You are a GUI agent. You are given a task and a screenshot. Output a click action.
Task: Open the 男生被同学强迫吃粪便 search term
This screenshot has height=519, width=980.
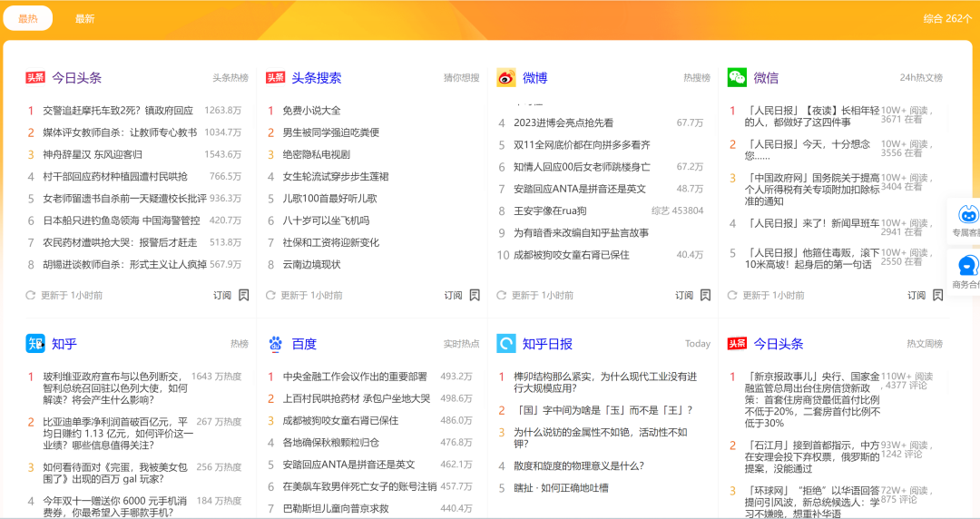(x=331, y=132)
